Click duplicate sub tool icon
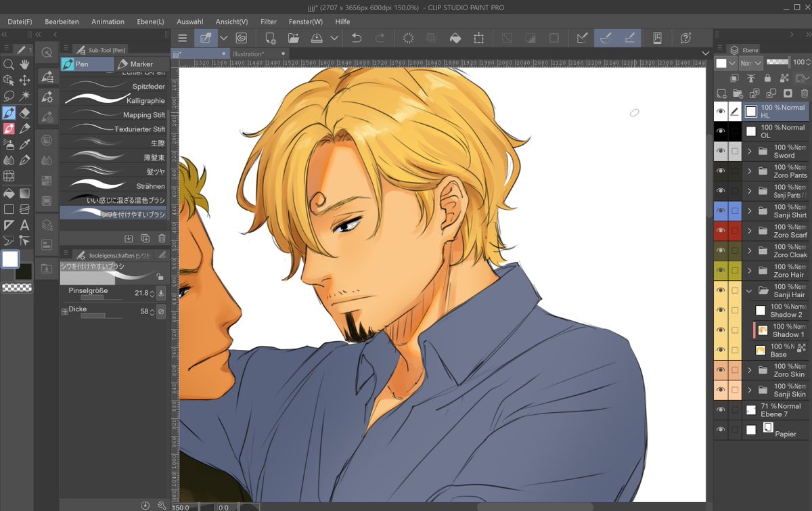The image size is (812, 511). pyautogui.click(x=145, y=238)
